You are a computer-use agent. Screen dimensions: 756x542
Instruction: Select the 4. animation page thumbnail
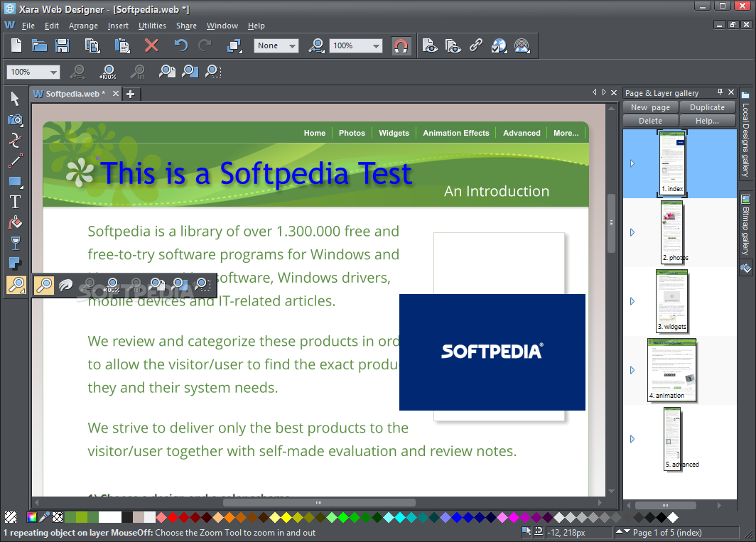[672, 370]
